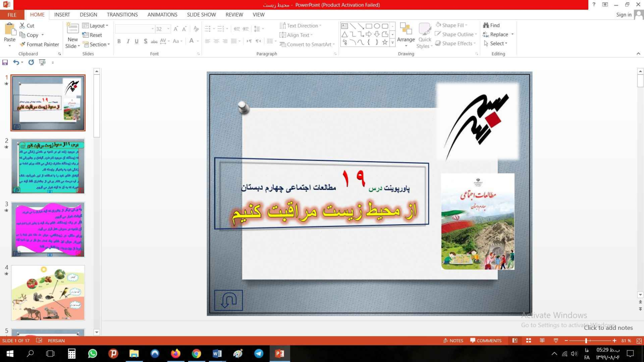Toggle the Notes pane in status bar
This screenshot has width=644, height=362.
pyautogui.click(x=453, y=341)
